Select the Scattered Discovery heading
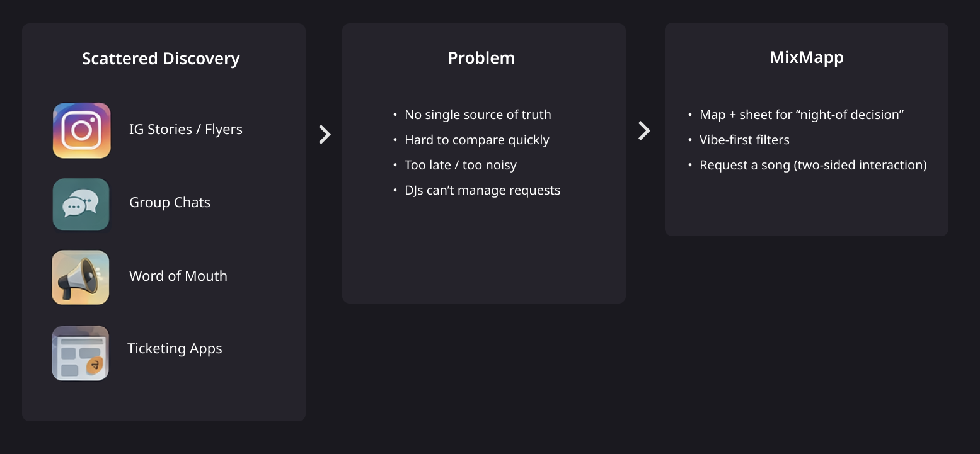Screen dimensions: 980x454 click(161, 59)
